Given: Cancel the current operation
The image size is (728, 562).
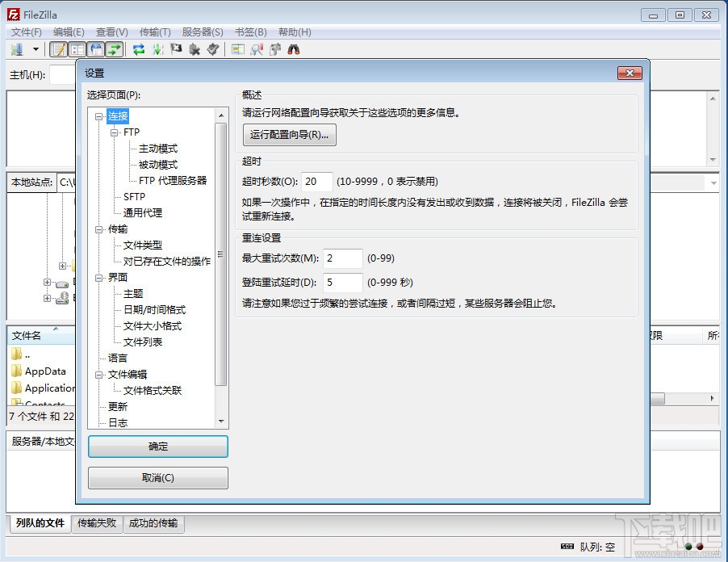Looking at the screenshot, I should pyautogui.click(x=175, y=49).
